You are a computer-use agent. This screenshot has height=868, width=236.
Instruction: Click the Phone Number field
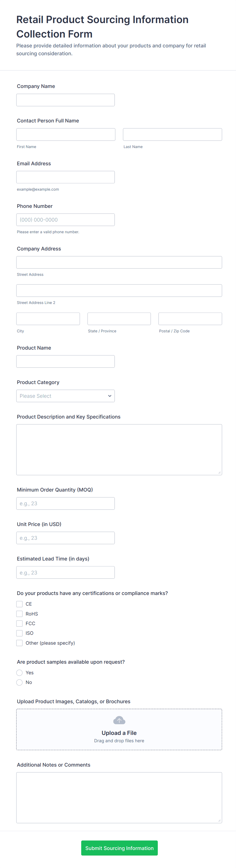point(65,220)
